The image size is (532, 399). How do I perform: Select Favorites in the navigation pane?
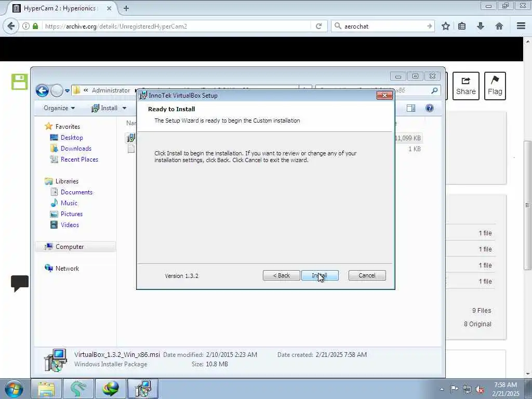pos(68,127)
